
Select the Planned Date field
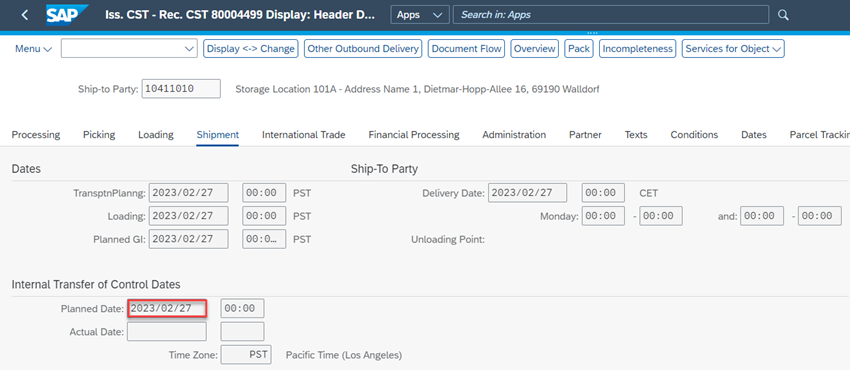click(166, 308)
